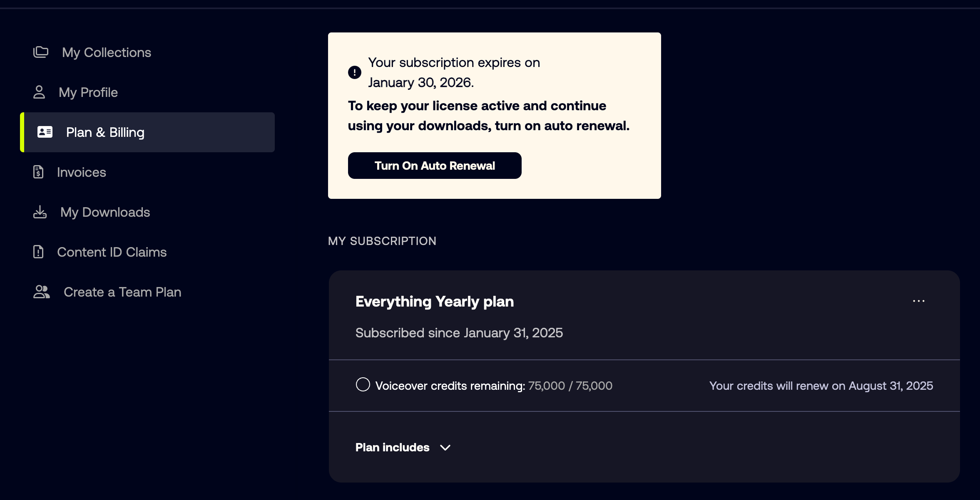The height and width of the screenshot is (500, 980).
Task: Click the Create a Team Plan people icon
Action: [x=41, y=292]
